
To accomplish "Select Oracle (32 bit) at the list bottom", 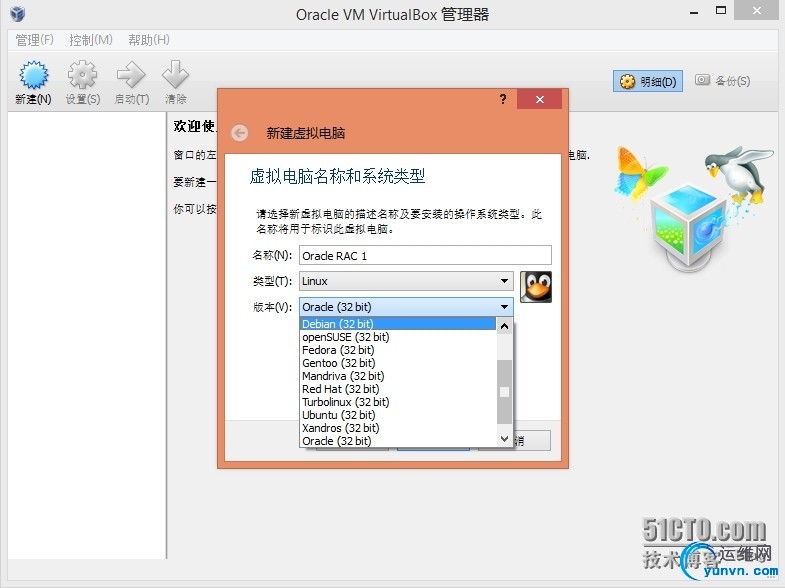I will [398, 441].
